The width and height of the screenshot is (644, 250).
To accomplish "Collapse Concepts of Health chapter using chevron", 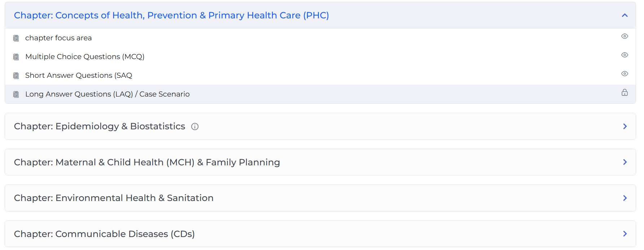I will pyautogui.click(x=625, y=15).
